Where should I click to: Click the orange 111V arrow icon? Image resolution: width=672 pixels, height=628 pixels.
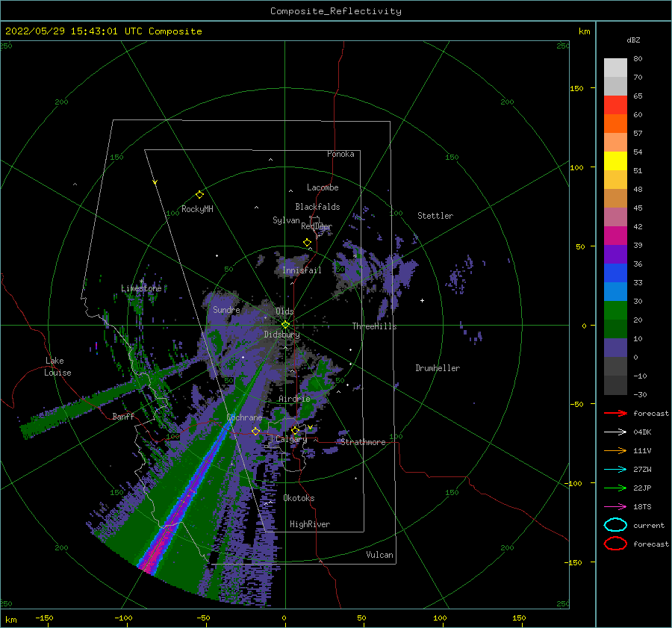pos(615,450)
